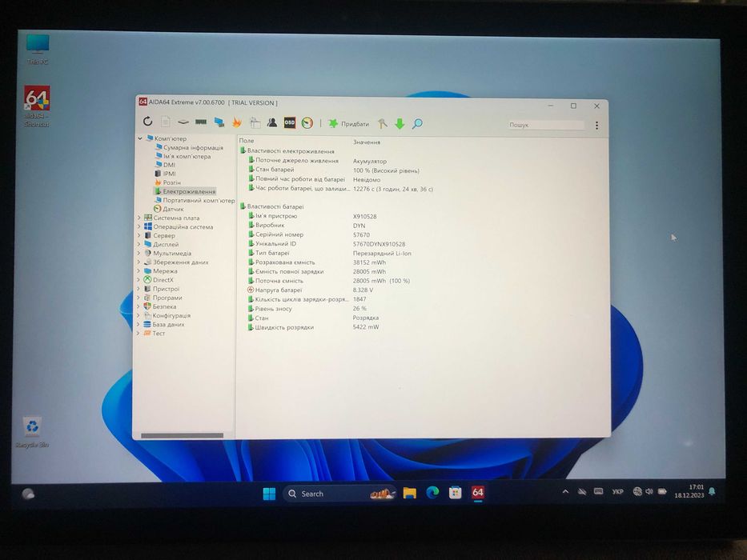This screenshot has height=560, width=747.
Task: Click the Придбати buy button
Action: (x=349, y=124)
